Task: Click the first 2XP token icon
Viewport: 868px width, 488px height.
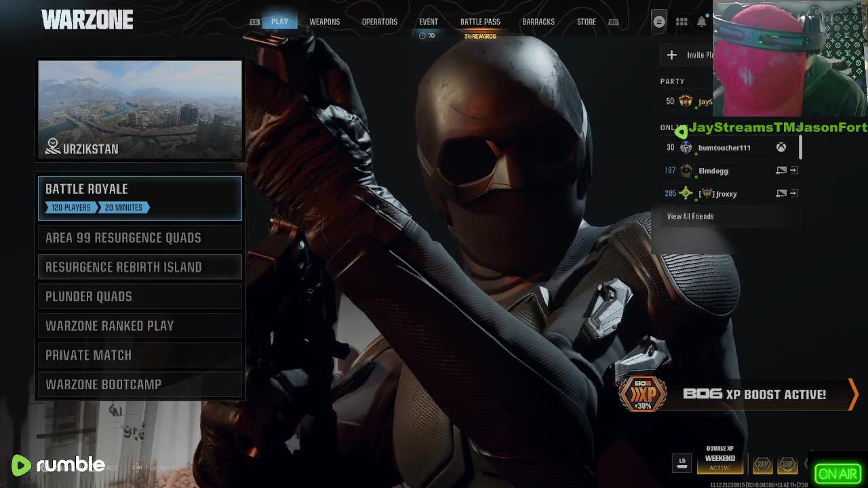Action: [x=763, y=464]
